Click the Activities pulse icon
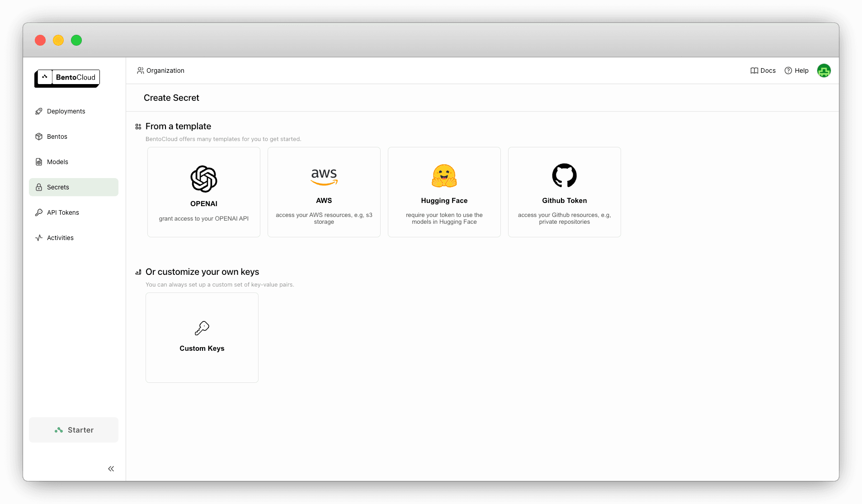 click(x=39, y=238)
